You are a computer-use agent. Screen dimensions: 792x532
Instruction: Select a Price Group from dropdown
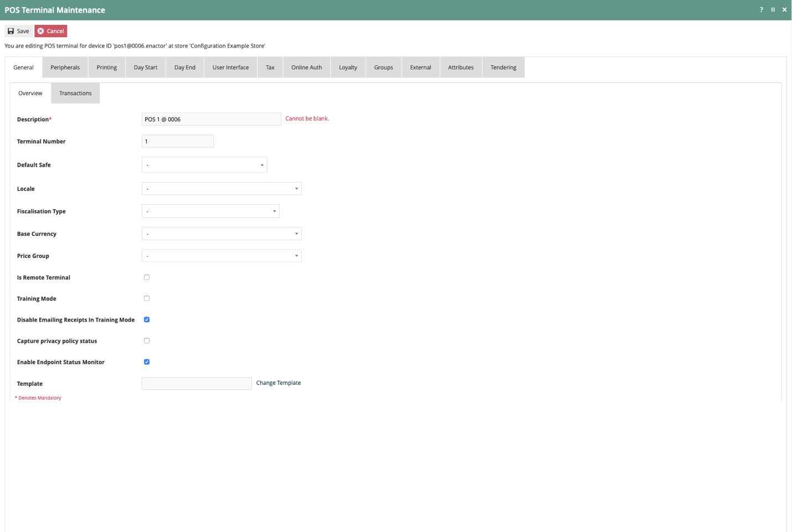pos(222,256)
